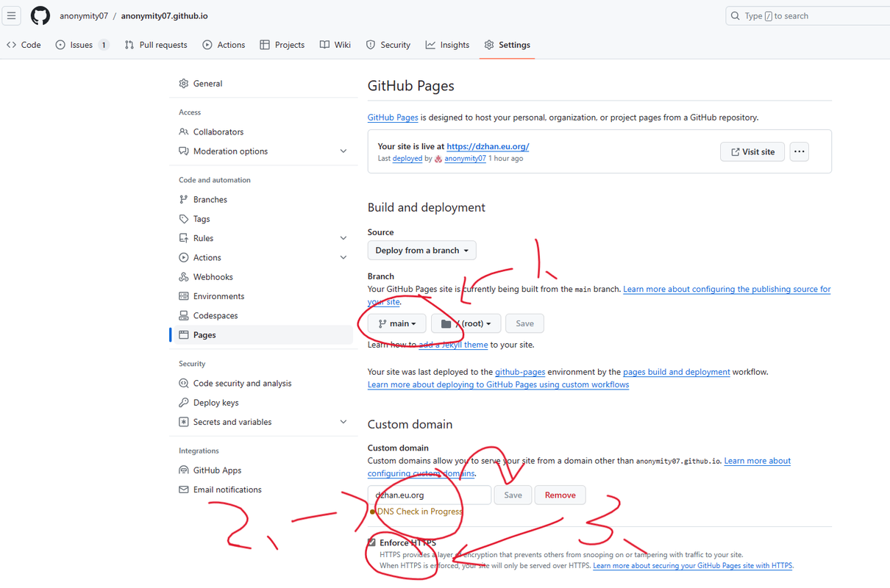Click the red Remove domain button
Image resolution: width=890 pixels, height=588 pixels.
(560, 495)
